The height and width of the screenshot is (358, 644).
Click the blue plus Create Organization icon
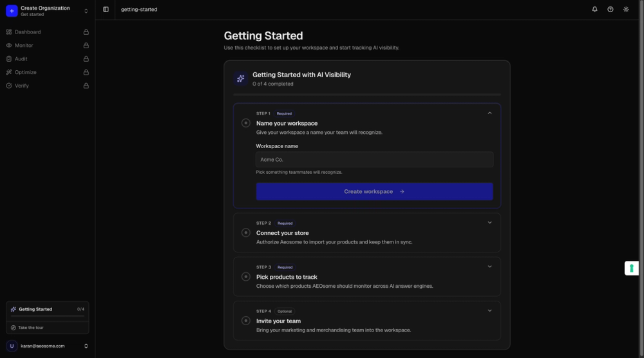tap(12, 11)
